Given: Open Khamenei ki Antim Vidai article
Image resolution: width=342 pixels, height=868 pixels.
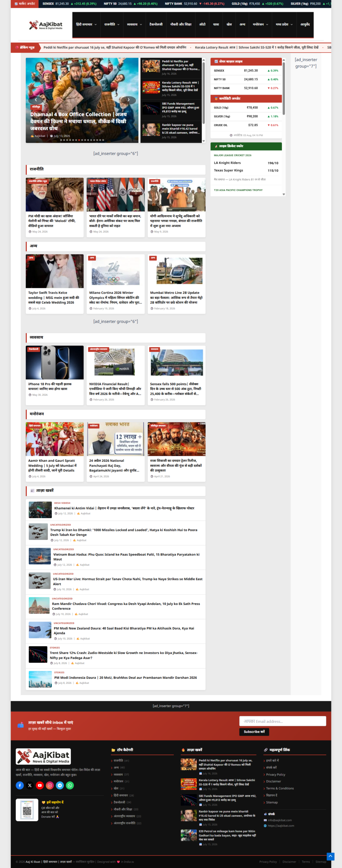Looking at the screenshot, I should coord(124,508).
